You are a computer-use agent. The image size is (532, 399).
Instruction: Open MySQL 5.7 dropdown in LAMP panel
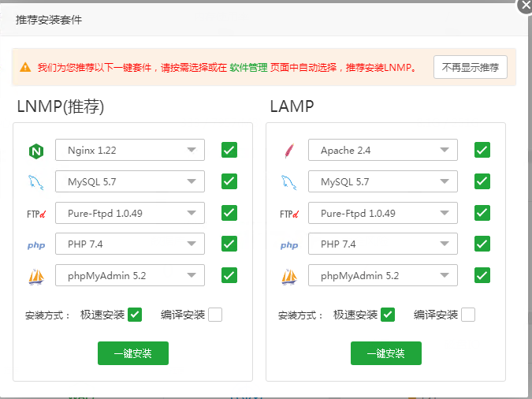pos(383,182)
